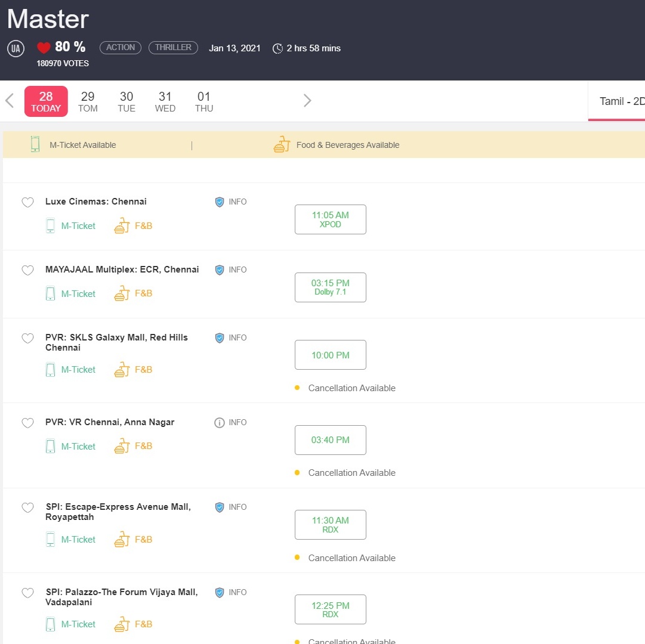Select date 28 TODAY
This screenshot has width=645, height=644.
(46, 101)
